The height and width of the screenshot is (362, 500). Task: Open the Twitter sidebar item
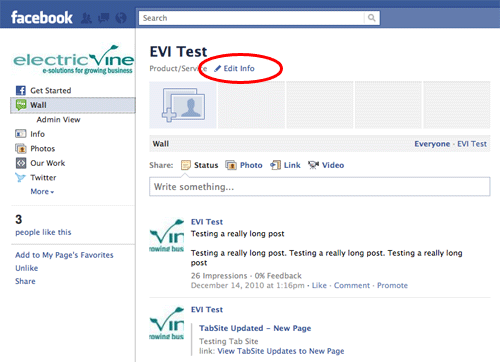[x=43, y=177]
